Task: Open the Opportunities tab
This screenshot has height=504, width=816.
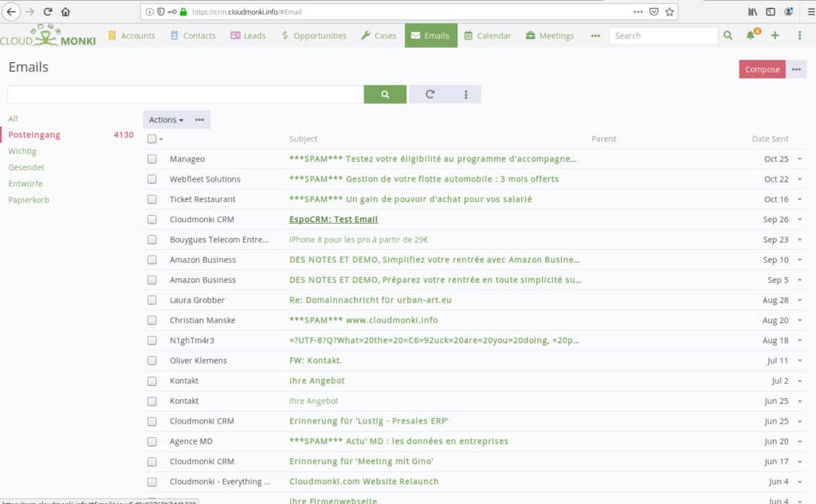Action: [314, 35]
